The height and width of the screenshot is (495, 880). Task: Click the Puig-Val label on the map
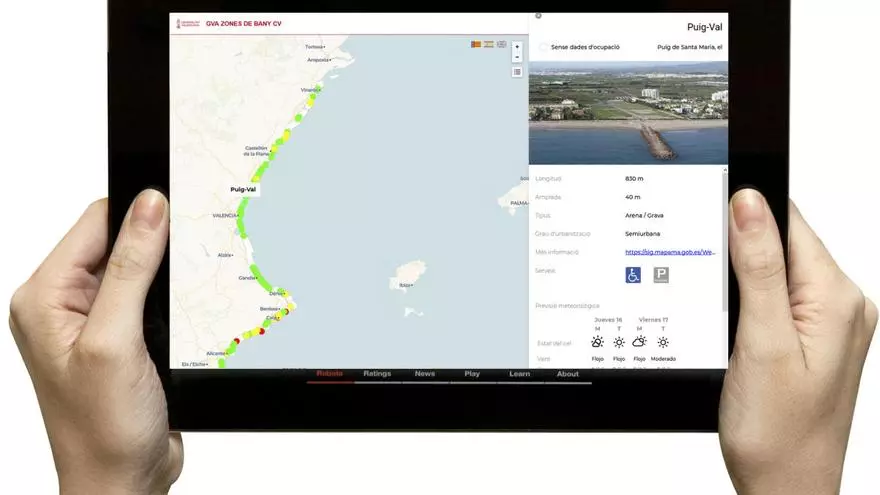[243, 189]
